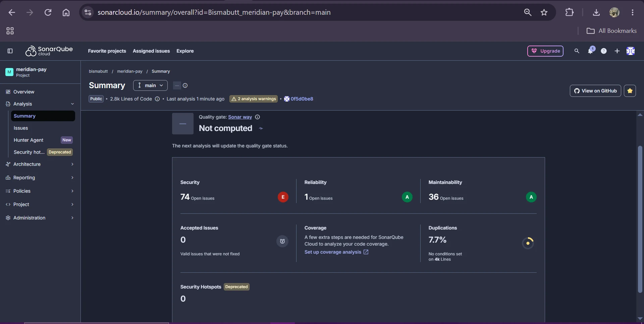Image resolution: width=644 pixels, height=324 pixels.
Task: Open the main branch dropdown
Action: [150, 85]
